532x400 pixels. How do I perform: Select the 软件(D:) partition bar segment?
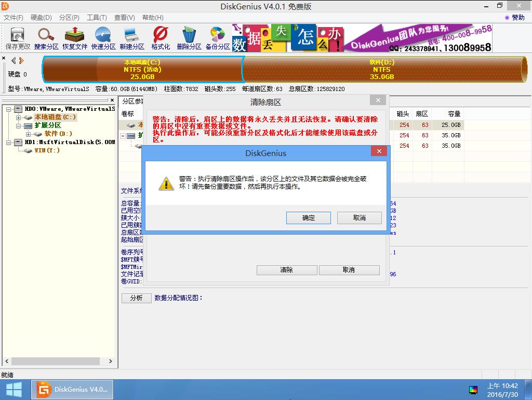381,69
